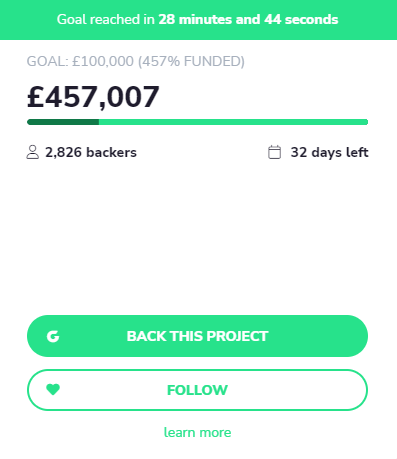Click the backers person icon
Viewport: 397px width, 459px height.
(x=33, y=152)
